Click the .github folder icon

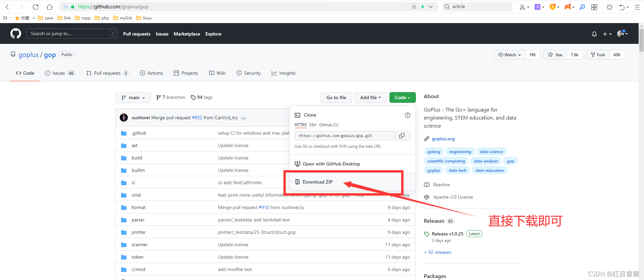[x=124, y=133]
